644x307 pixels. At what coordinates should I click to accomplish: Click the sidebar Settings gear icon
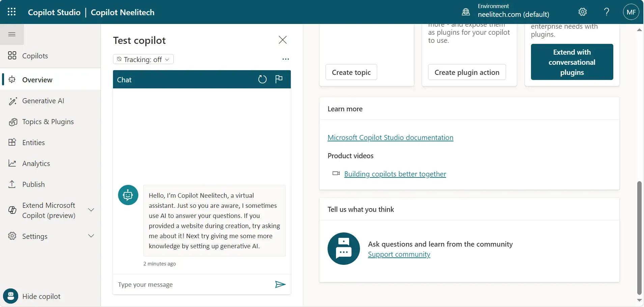point(12,236)
